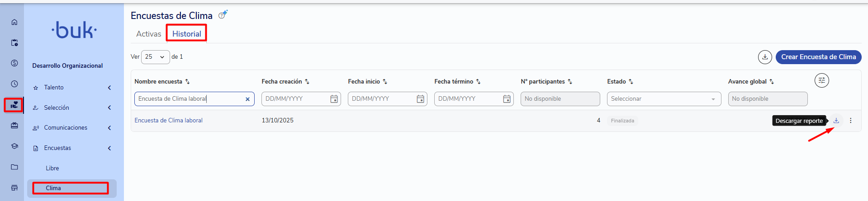Open the dollar coin icon in sidebar
This screenshot has width=868, height=201.
click(14, 63)
